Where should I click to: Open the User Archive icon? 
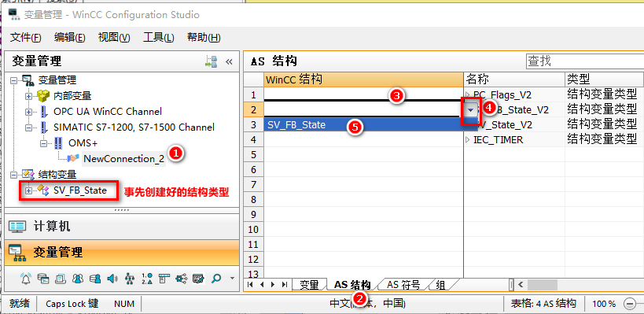click(x=95, y=279)
